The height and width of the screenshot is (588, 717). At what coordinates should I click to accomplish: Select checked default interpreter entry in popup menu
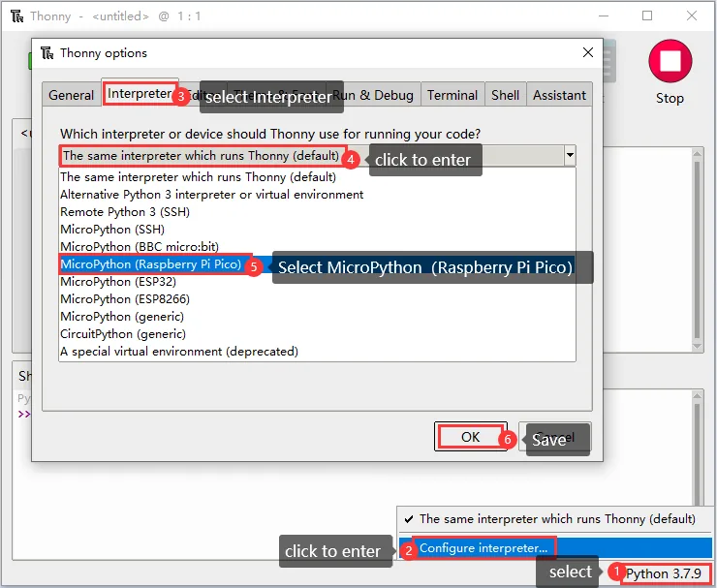tap(555, 519)
